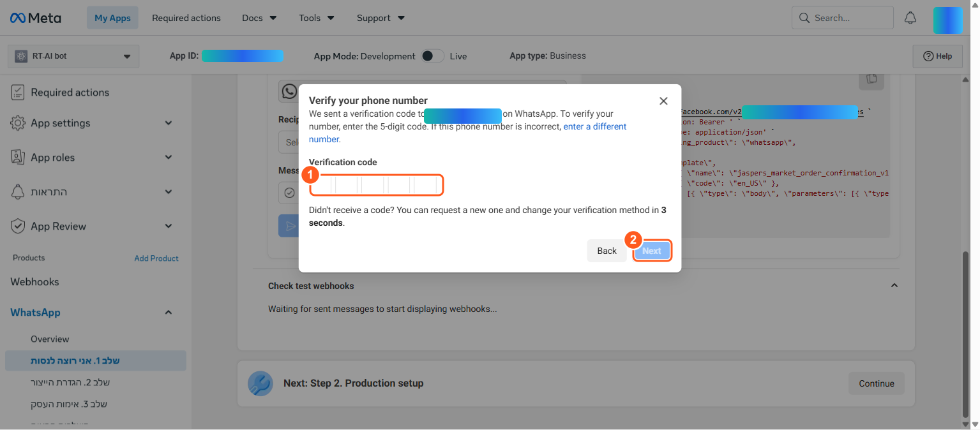Expand the App roles section
The width and height of the screenshot is (980, 430).
click(x=169, y=157)
